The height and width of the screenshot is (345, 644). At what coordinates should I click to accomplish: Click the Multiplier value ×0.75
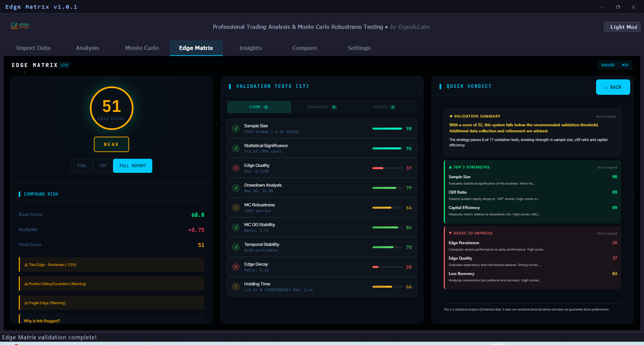pos(196,230)
